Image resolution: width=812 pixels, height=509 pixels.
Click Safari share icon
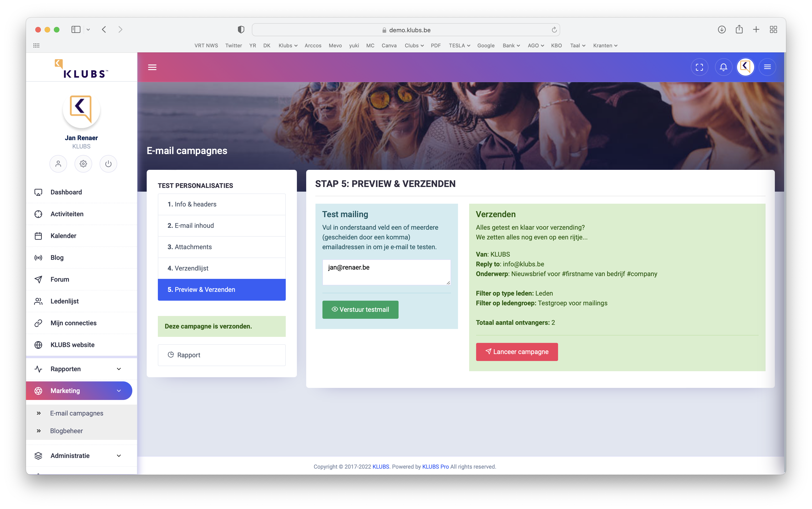pos(739,29)
